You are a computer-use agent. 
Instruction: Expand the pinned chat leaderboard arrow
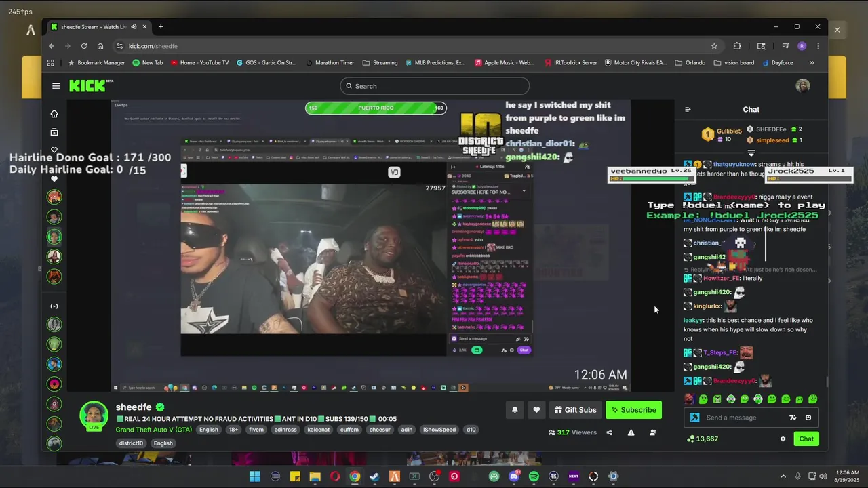(x=751, y=152)
